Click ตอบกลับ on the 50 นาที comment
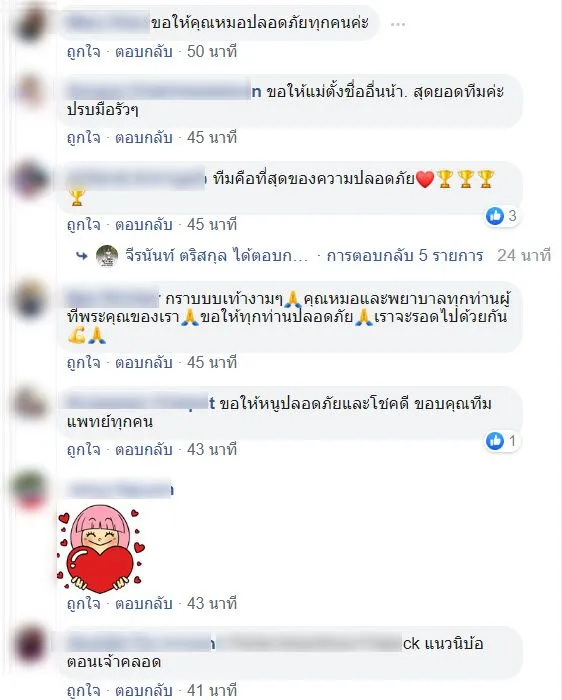Viewport: 562px width, 700px height. pyautogui.click(x=144, y=52)
